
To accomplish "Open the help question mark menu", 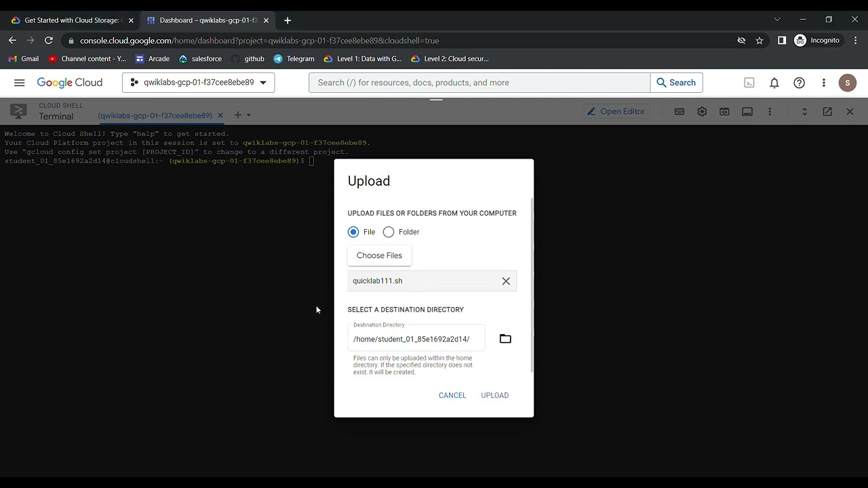I will coord(800,83).
